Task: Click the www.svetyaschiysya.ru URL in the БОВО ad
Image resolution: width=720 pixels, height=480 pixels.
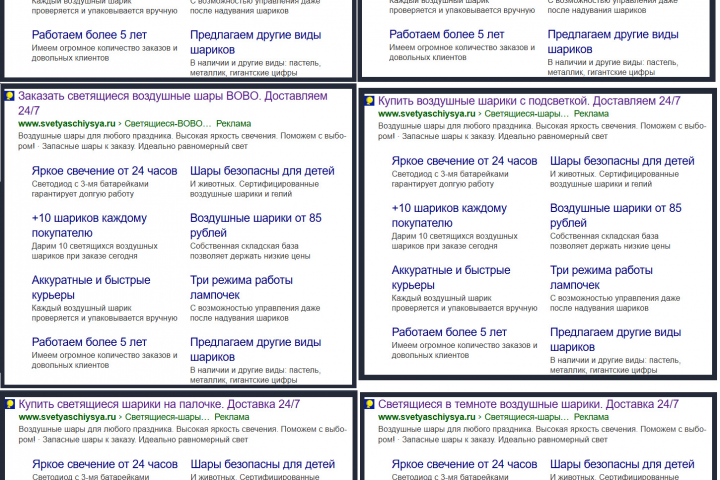Action: (x=67, y=124)
